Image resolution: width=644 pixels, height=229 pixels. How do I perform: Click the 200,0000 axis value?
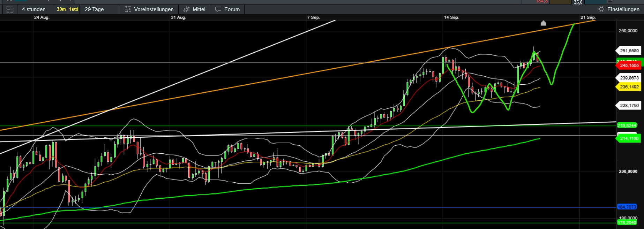628,171
